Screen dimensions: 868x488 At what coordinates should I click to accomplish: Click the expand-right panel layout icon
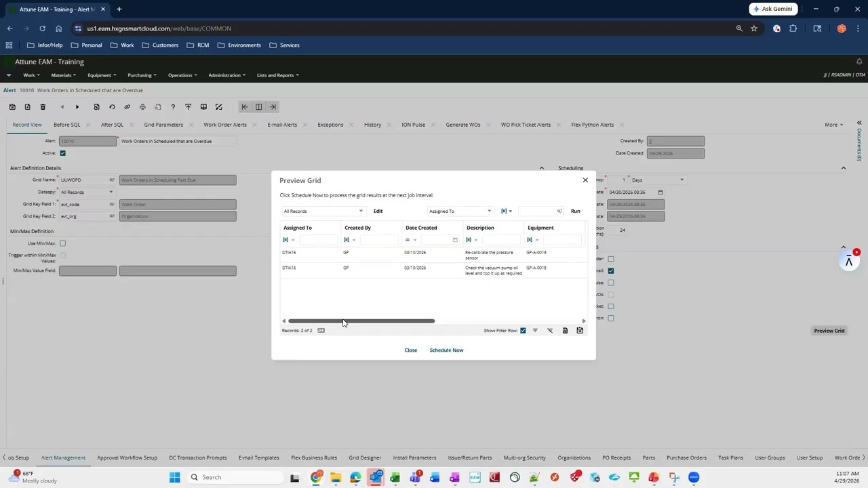coord(273,107)
